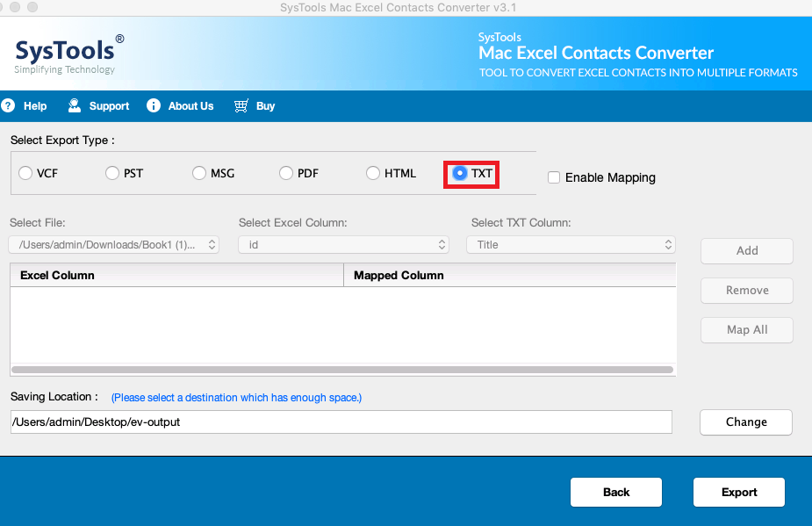Select the VCF export type

(25, 173)
